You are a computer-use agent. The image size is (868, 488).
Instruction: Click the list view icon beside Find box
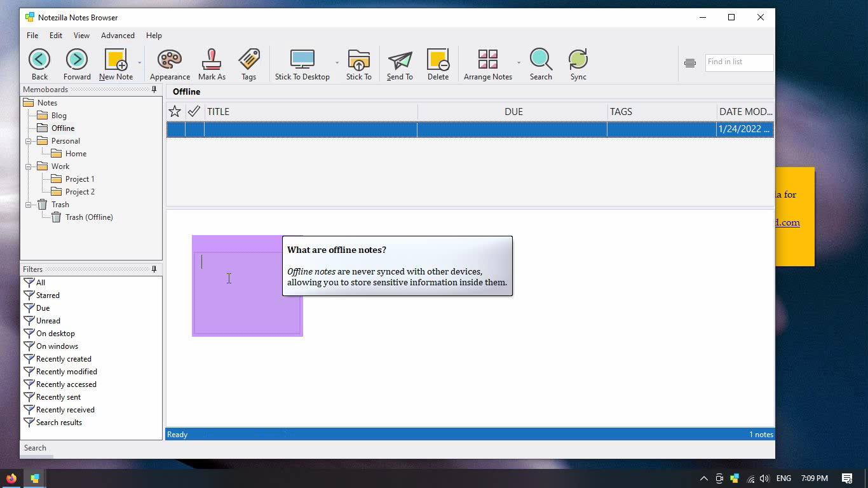[689, 62]
